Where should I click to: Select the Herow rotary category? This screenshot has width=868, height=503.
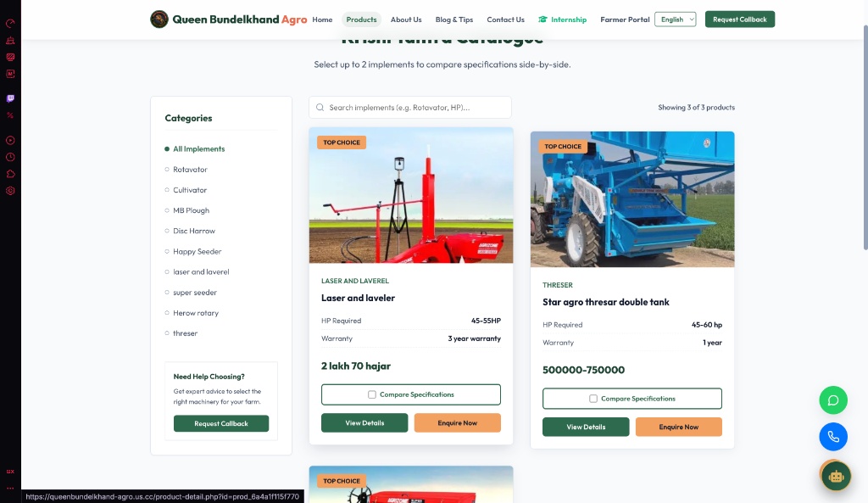(196, 313)
